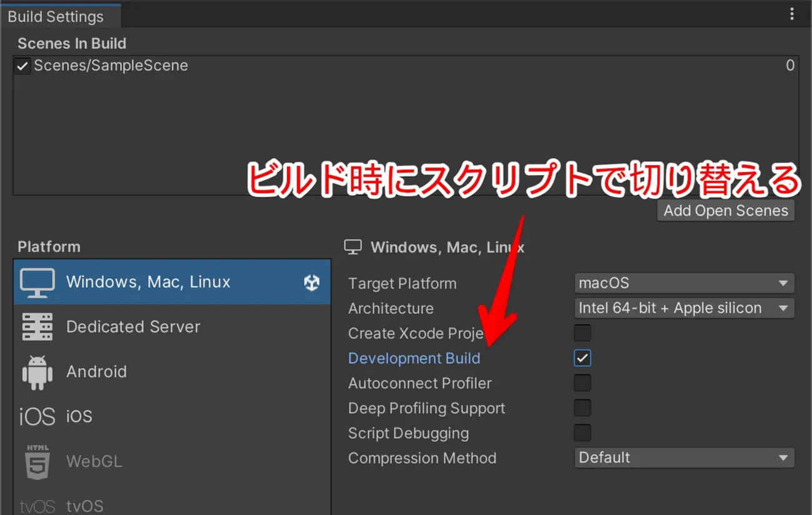This screenshot has width=812, height=515.
Task: Click the Compression Method label
Action: click(x=422, y=458)
